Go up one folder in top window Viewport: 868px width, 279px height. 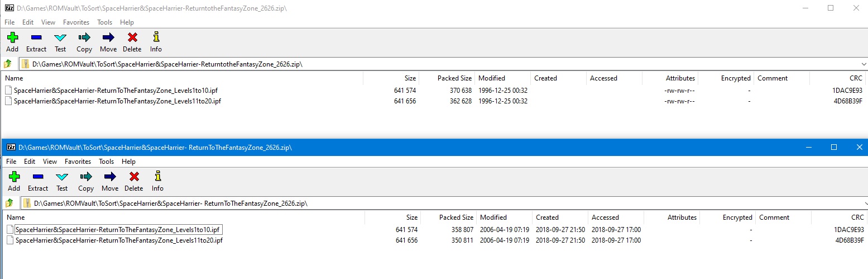(x=8, y=64)
